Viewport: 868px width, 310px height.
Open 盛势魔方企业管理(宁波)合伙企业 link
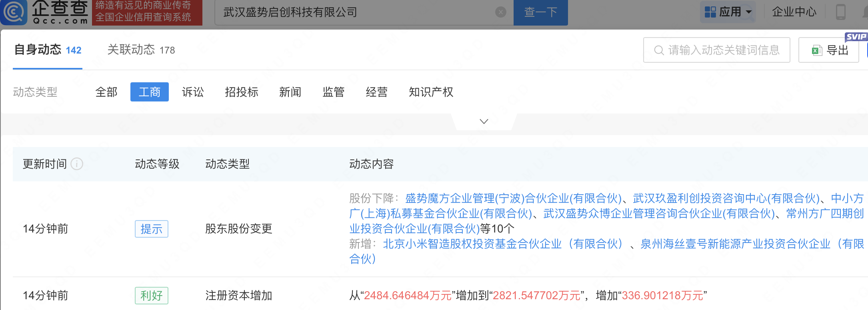click(514, 198)
